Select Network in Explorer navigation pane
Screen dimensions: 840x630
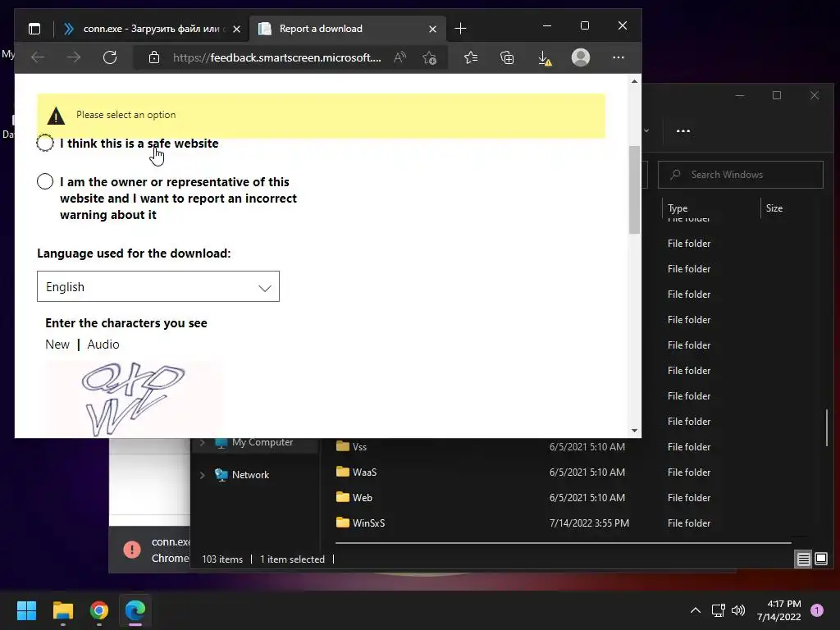pos(250,475)
